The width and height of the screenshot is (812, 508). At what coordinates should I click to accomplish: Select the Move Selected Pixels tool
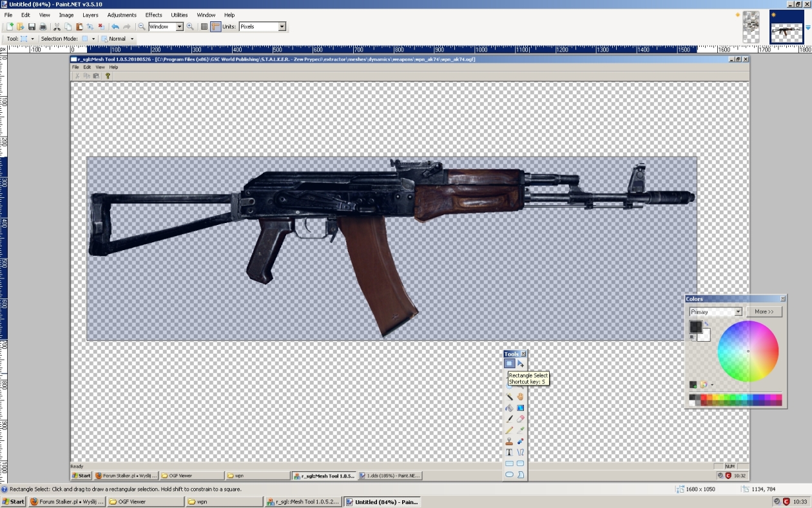(520, 364)
